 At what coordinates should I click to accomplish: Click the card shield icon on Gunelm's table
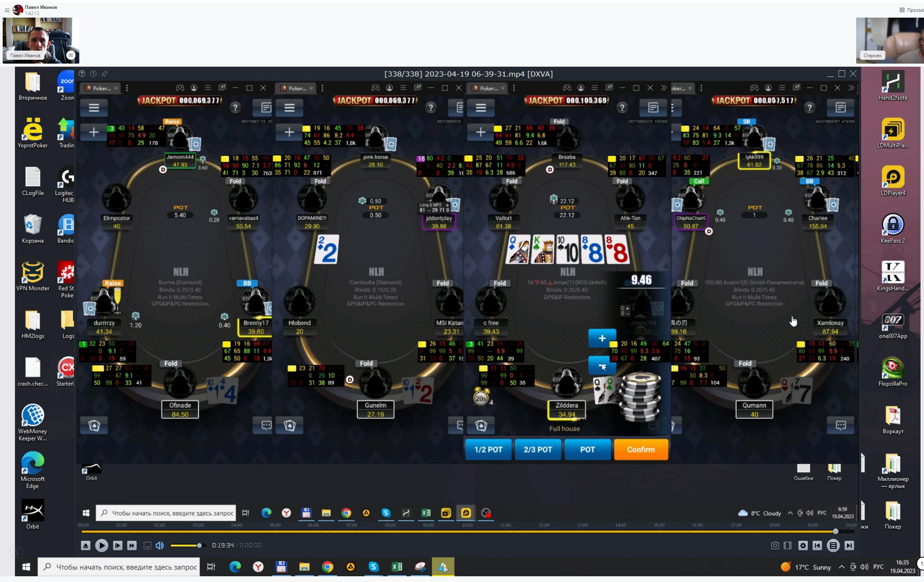click(289, 425)
